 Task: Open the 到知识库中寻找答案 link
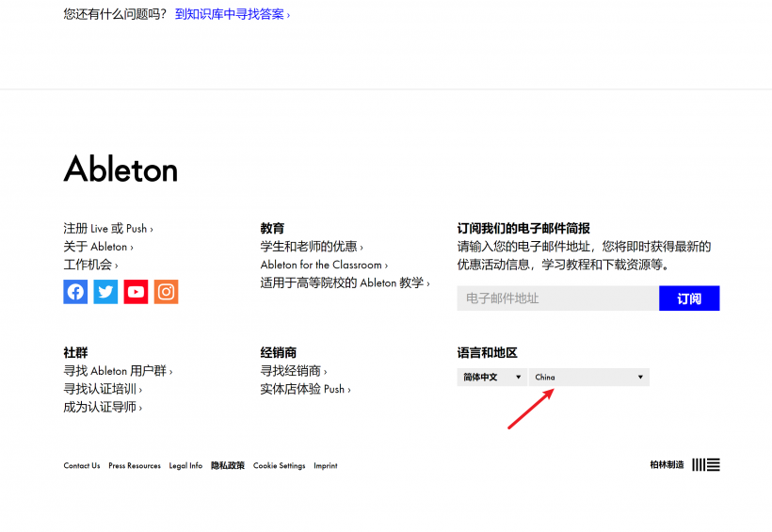tap(233, 14)
